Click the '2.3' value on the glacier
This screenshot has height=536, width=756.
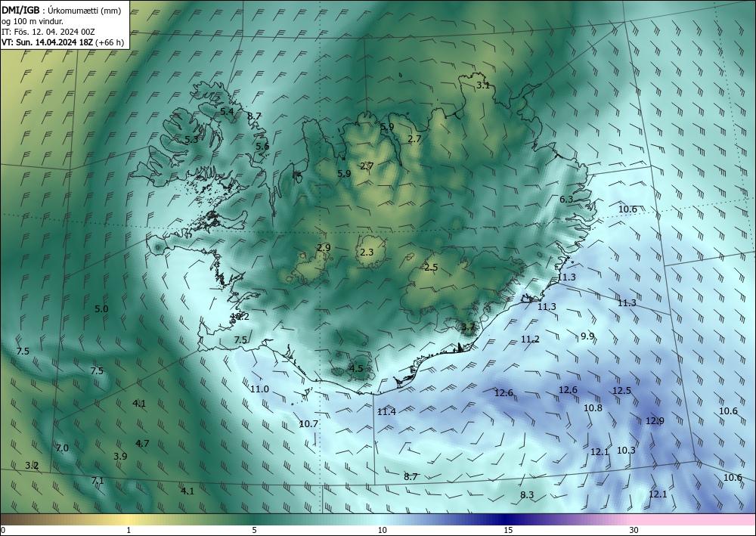[367, 252]
